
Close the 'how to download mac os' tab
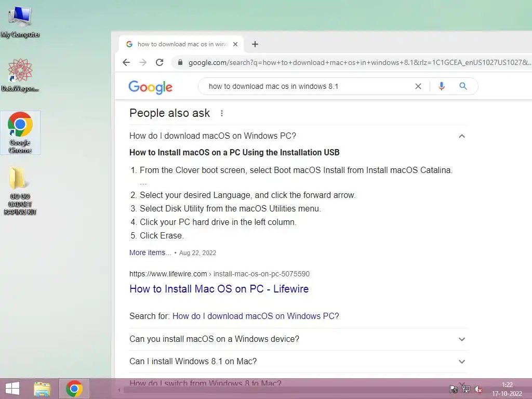click(x=235, y=44)
